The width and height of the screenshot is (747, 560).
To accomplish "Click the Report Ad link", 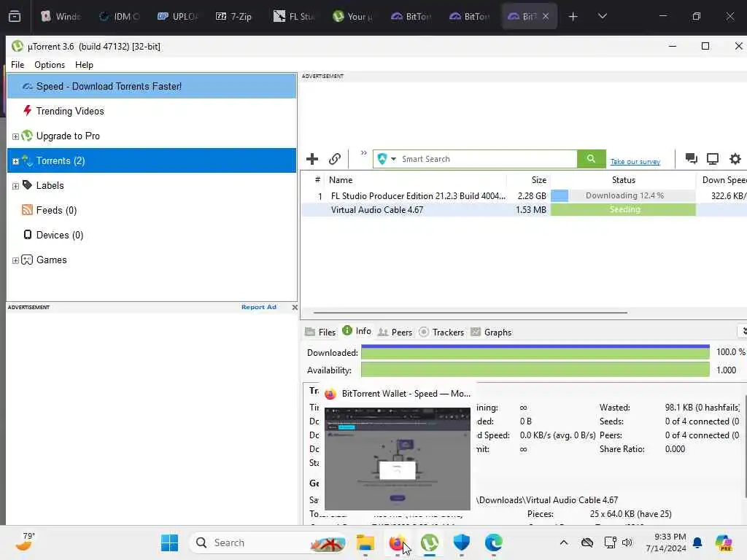I will [x=259, y=307].
